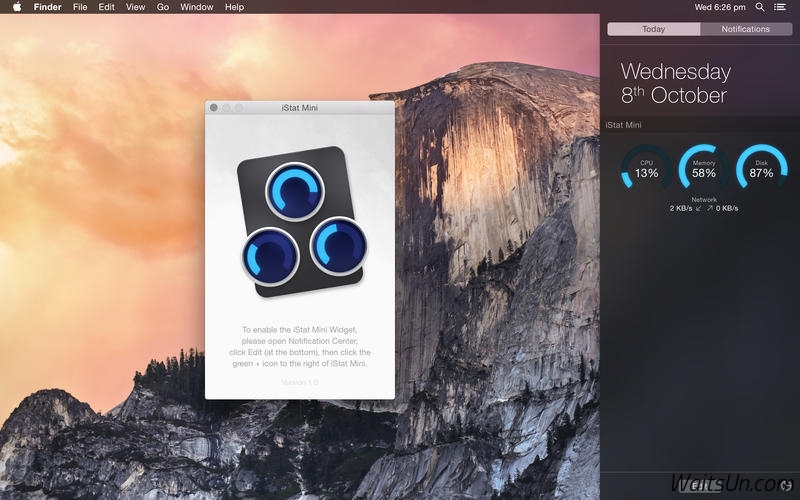Toggle the Notification Center list icon
The image size is (800, 500).
click(781, 7)
